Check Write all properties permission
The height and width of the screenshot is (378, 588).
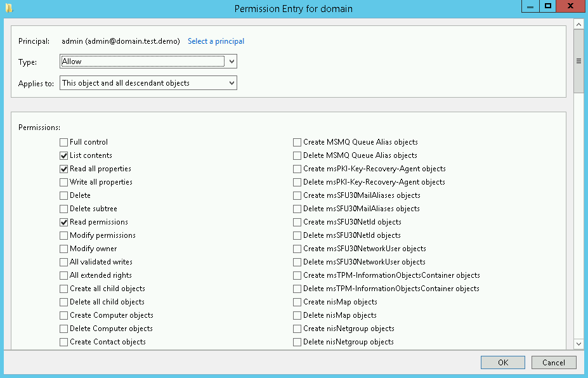coord(64,182)
